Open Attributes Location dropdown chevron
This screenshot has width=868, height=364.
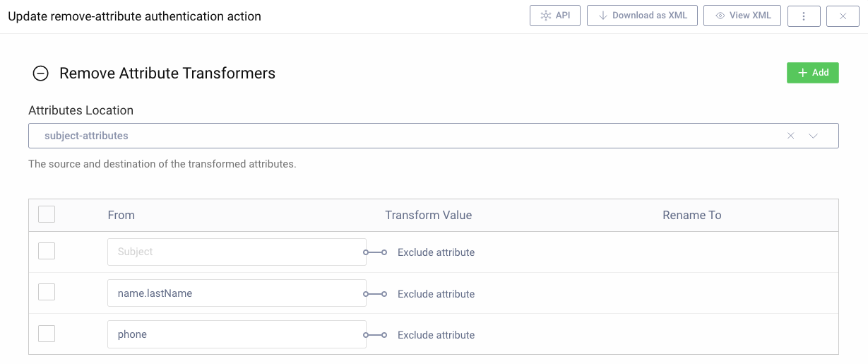pos(813,136)
